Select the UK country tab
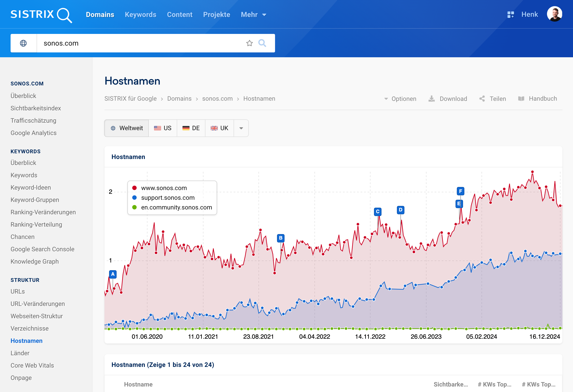 [220, 128]
